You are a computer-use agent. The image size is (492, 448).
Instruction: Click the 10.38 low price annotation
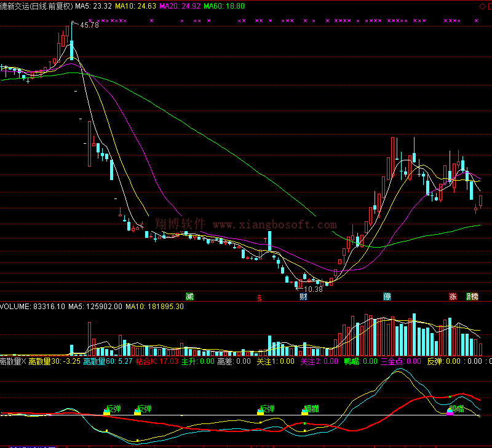(x=313, y=289)
